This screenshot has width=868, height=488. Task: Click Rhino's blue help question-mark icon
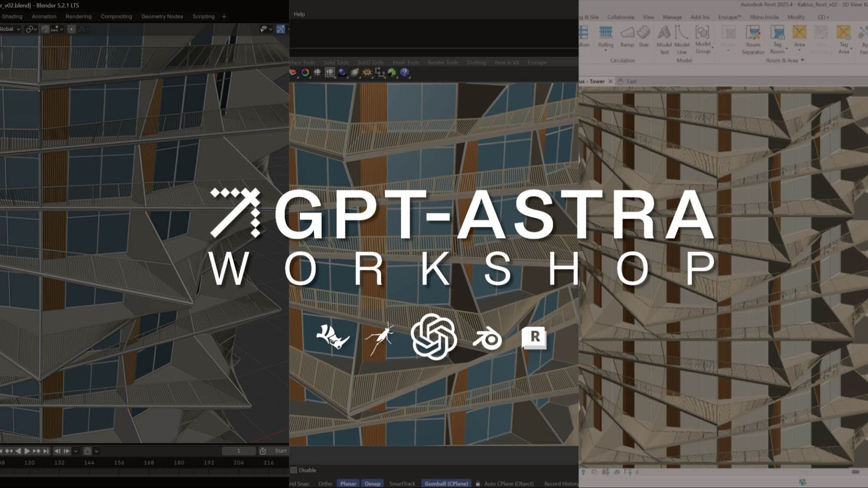click(405, 72)
